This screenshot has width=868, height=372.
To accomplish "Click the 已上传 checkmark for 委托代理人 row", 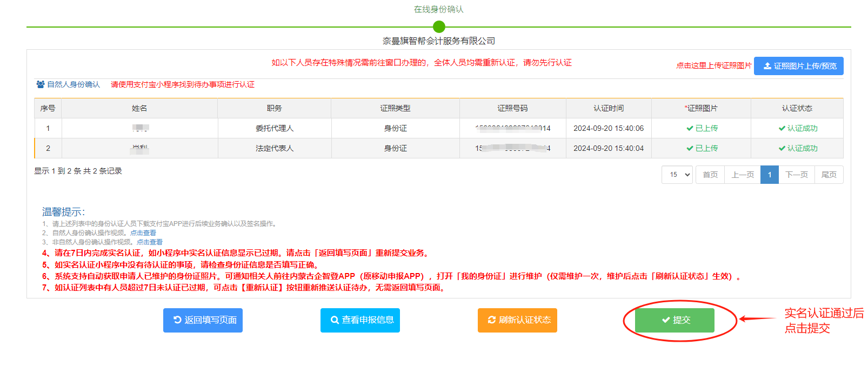I will pyautogui.click(x=690, y=129).
